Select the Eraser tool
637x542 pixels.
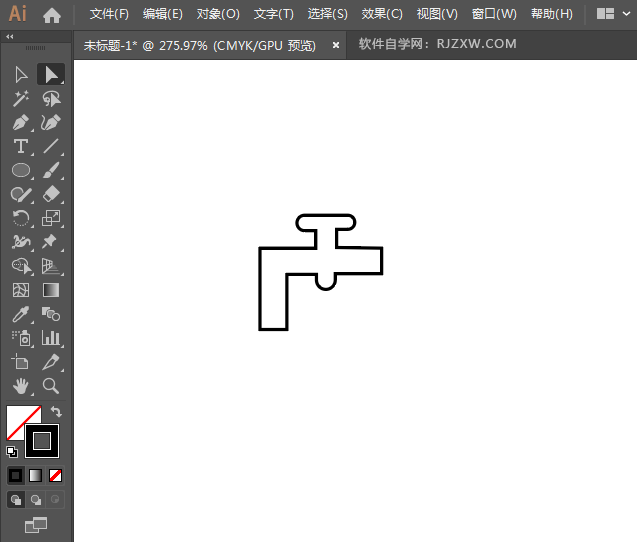(x=51, y=195)
